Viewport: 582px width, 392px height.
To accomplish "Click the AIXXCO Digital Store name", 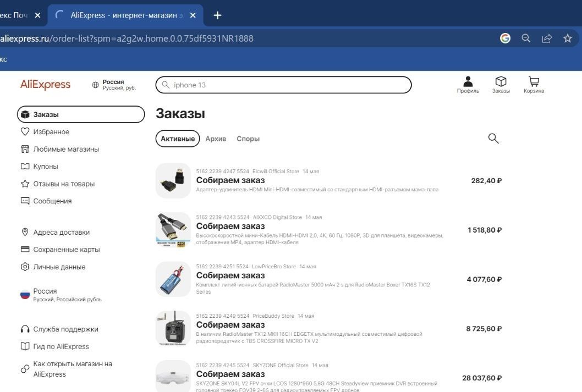I will 277,217.
